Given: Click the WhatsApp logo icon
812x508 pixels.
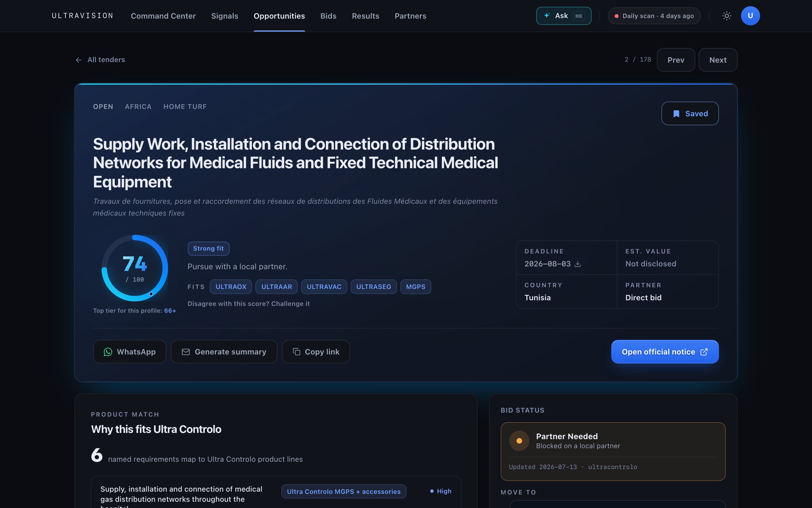Looking at the screenshot, I should [x=108, y=351].
